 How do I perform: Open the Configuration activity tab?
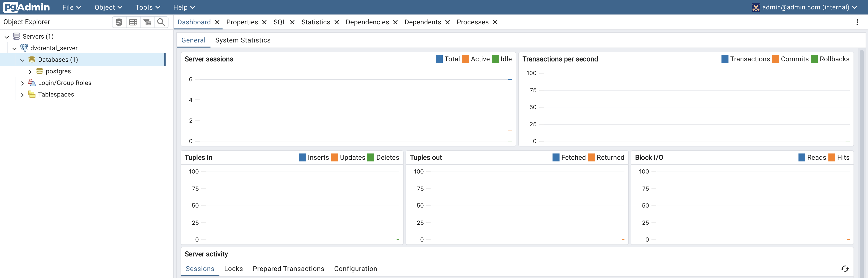tap(356, 269)
